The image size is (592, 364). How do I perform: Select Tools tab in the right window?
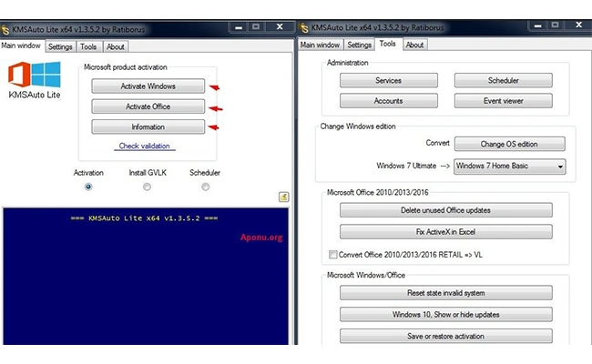388,44
